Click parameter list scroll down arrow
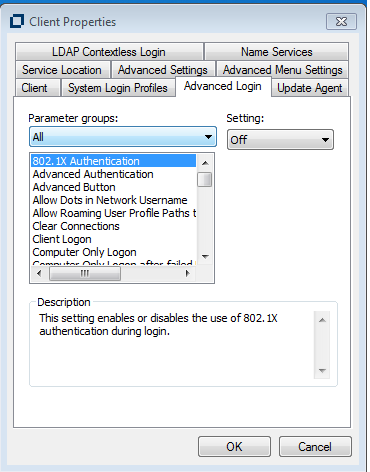The image size is (370, 472). pyautogui.click(x=205, y=257)
